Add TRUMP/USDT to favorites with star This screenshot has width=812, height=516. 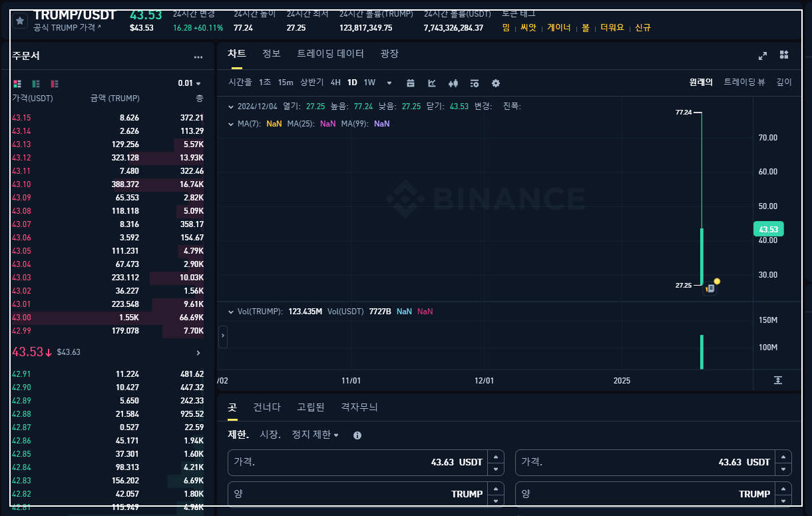point(20,21)
